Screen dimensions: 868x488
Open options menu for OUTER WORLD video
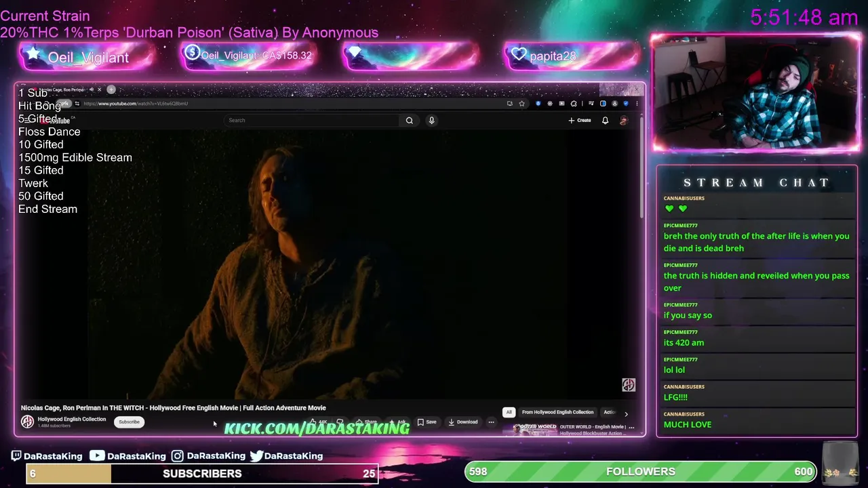click(631, 427)
